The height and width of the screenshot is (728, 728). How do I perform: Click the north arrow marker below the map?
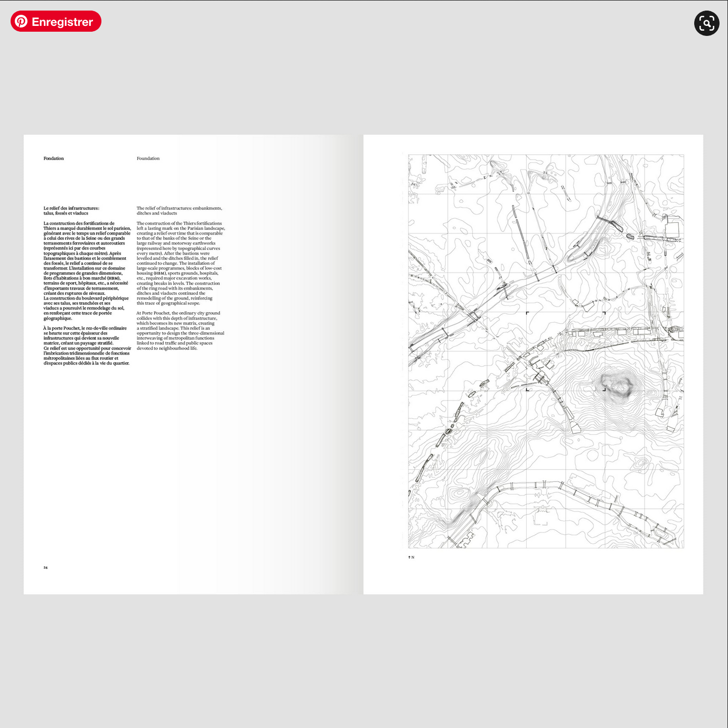coord(411,557)
